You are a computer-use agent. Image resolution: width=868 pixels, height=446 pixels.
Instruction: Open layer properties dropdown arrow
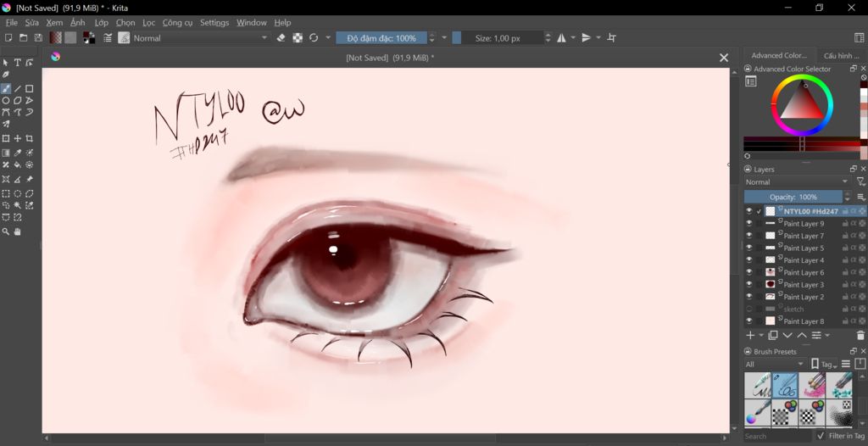coord(827,335)
